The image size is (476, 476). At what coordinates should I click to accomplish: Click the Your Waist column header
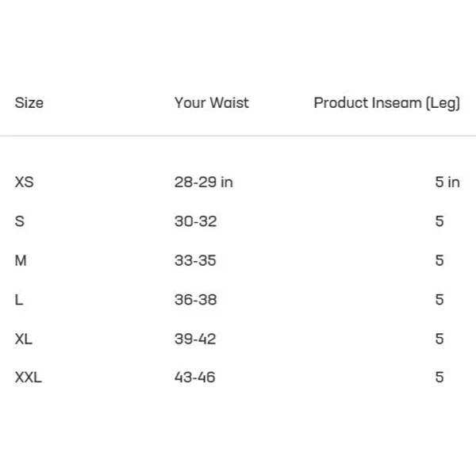212,102
